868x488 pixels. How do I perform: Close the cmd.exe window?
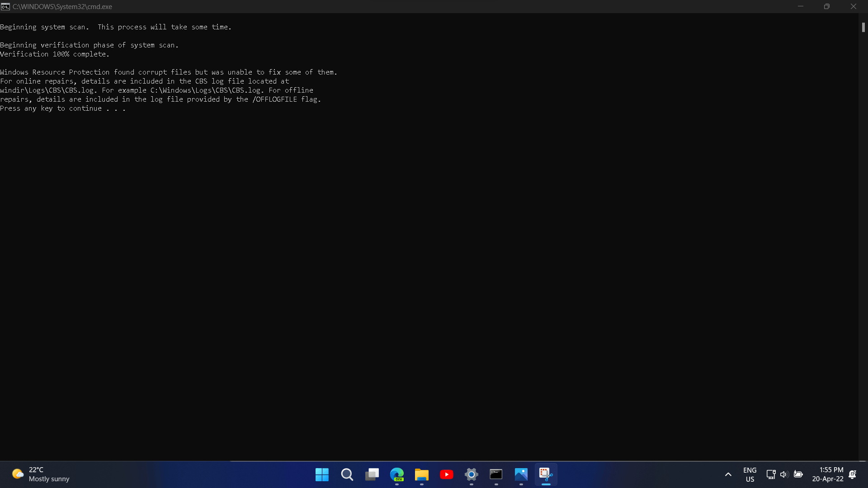point(853,6)
